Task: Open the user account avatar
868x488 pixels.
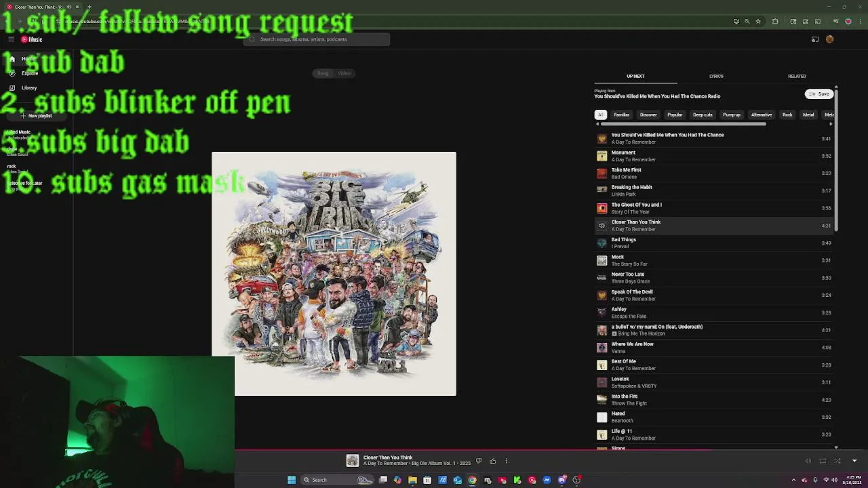Action: coord(830,39)
